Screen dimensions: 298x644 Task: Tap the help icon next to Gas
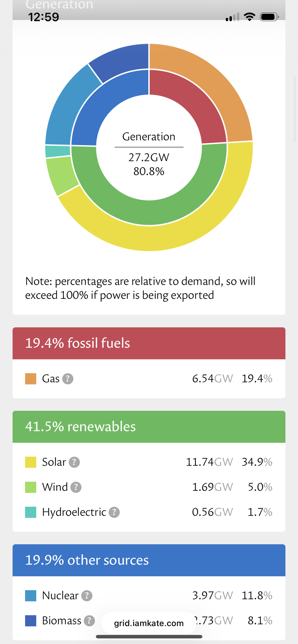pos(68,379)
